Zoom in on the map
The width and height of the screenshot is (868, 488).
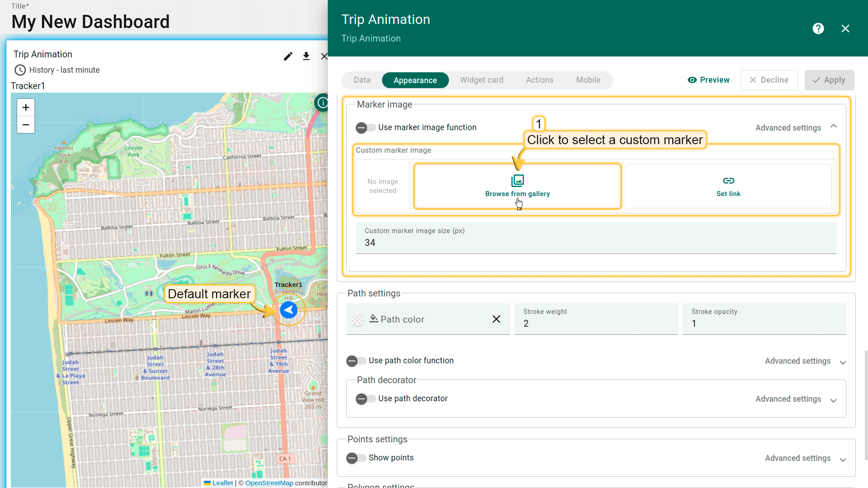pos(26,108)
